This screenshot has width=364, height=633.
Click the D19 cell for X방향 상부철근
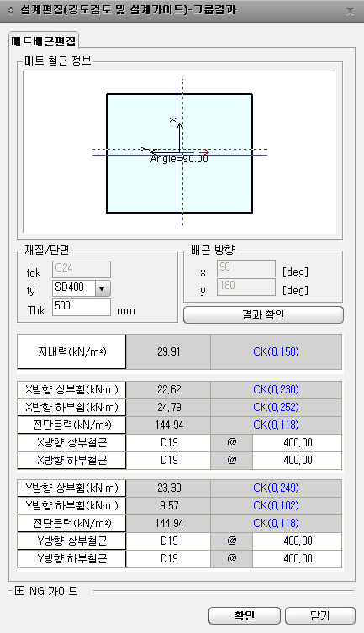(168, 442)
